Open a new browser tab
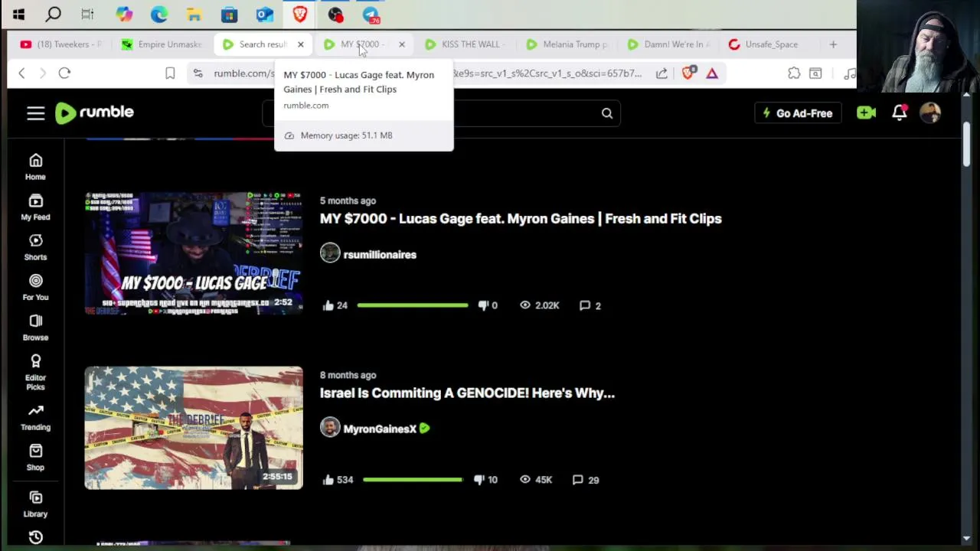This screenshot has width=980, height=551. tap(833, 44)
